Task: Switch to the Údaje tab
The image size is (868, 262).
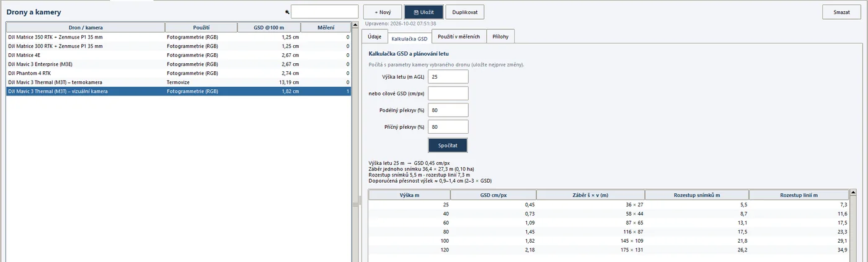Action: [374, 37]
